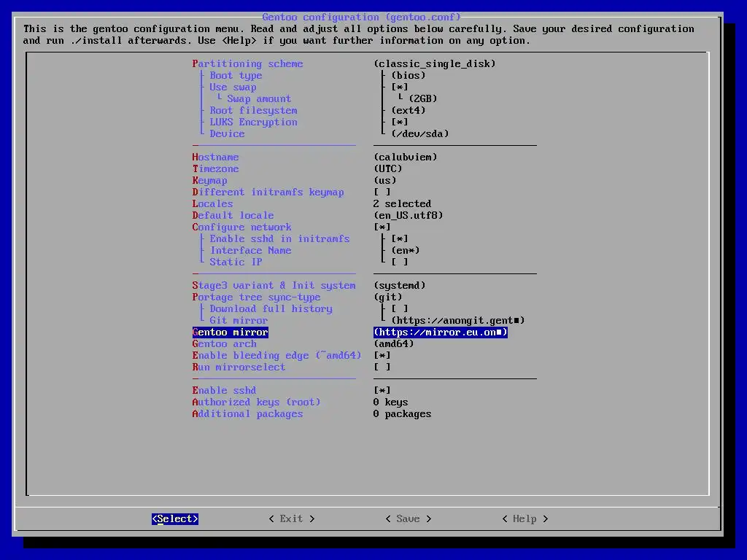This screenshot has width=747, height=560.
Task: Open the Help button
Action: (x=525, y=518)
